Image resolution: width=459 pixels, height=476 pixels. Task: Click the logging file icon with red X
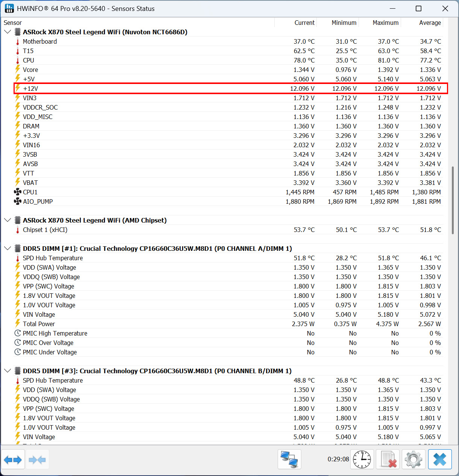point(388,459)
